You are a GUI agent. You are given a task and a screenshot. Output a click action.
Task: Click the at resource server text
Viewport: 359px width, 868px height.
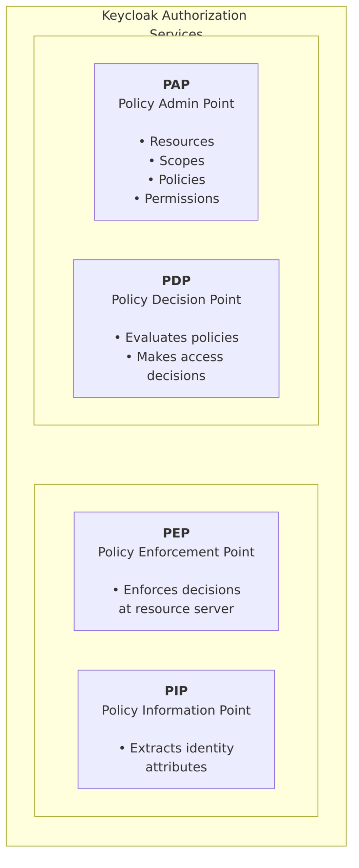[x=176, y=609]
